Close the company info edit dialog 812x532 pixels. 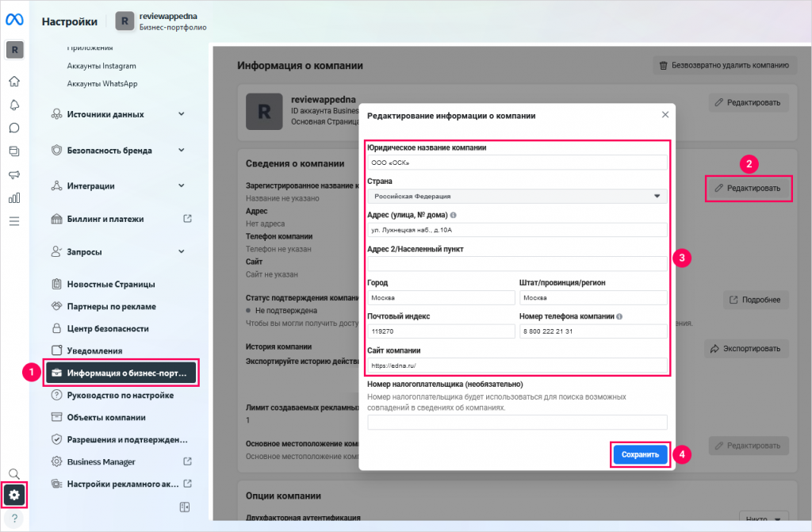(x=665, y=115)
